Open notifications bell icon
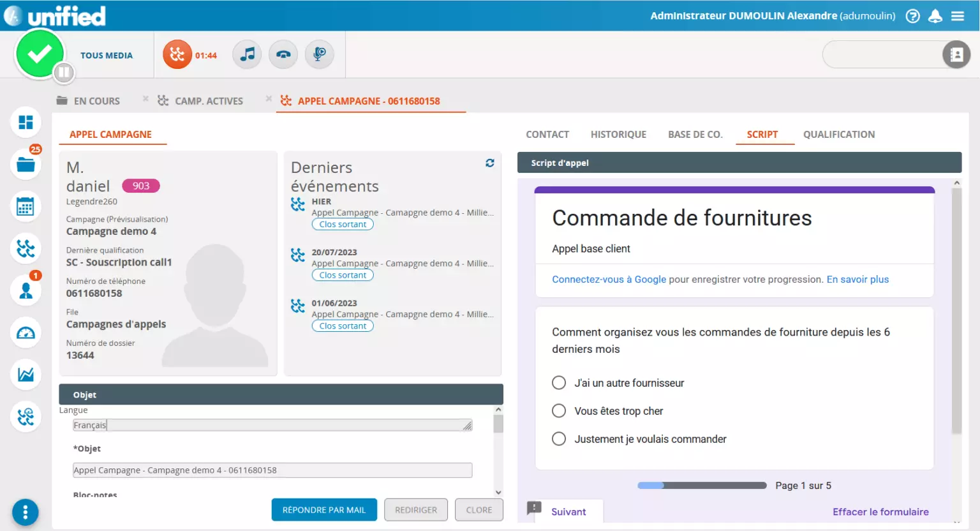The image size is (980, 531). (x=935, y=16)
